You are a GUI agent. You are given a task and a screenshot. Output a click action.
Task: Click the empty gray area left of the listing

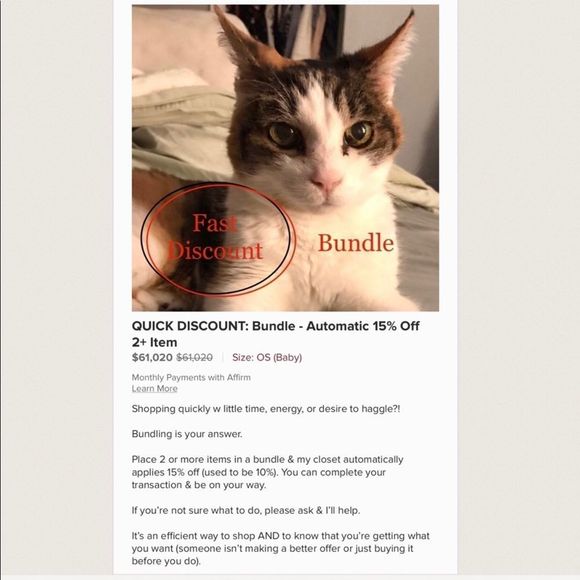[x=57, y=289]
